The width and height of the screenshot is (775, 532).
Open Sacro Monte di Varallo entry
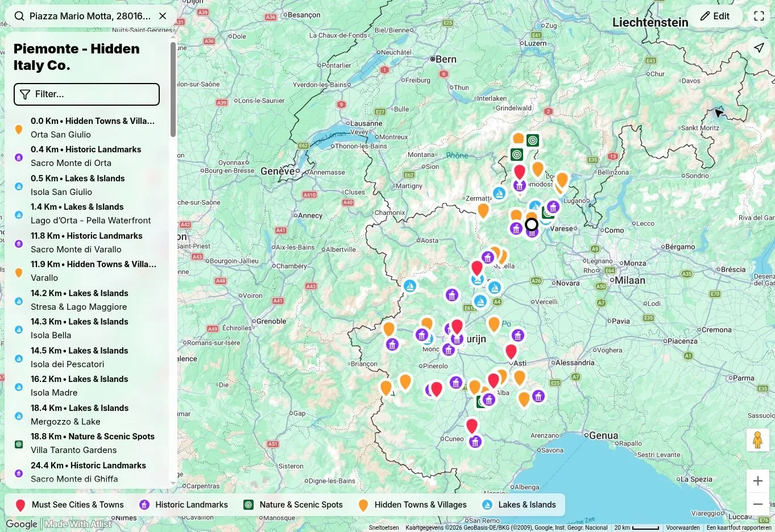(86, 243)
